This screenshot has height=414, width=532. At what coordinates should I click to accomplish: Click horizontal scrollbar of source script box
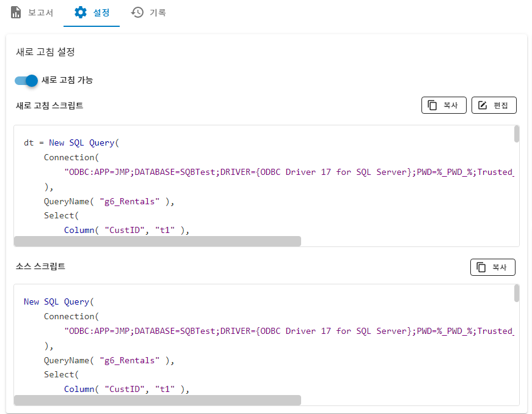tap(158, 400)
